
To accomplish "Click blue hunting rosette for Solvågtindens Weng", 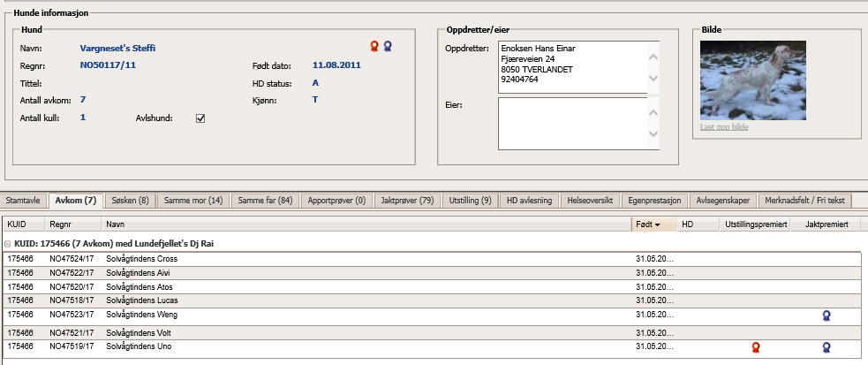I will 826,315.
